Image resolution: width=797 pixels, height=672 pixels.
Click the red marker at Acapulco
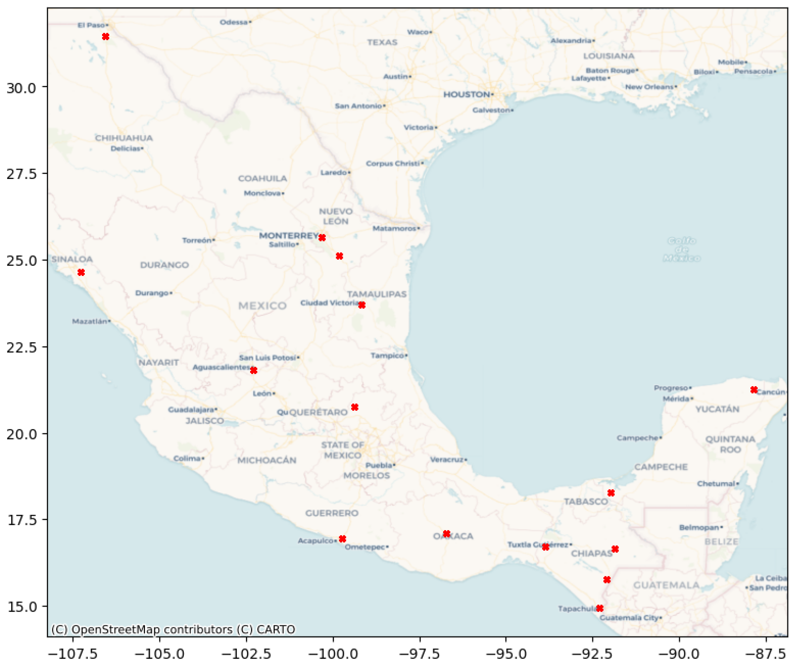coord(342,539)
